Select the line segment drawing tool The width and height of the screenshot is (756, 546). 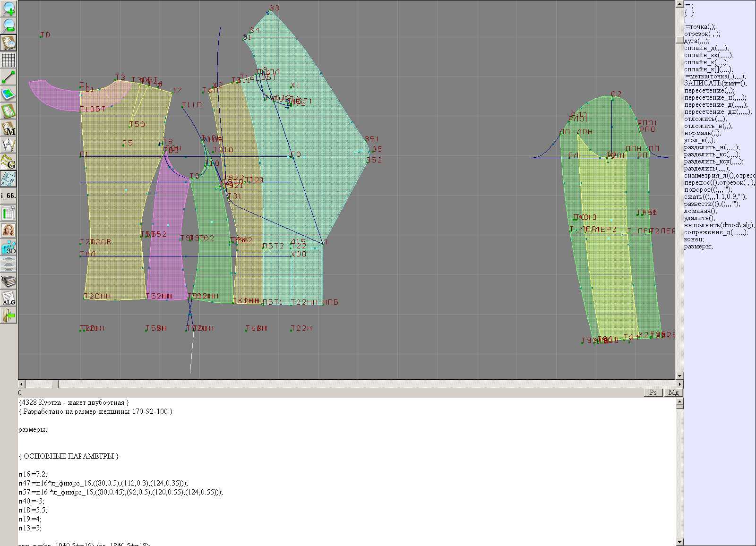(9, 77)
